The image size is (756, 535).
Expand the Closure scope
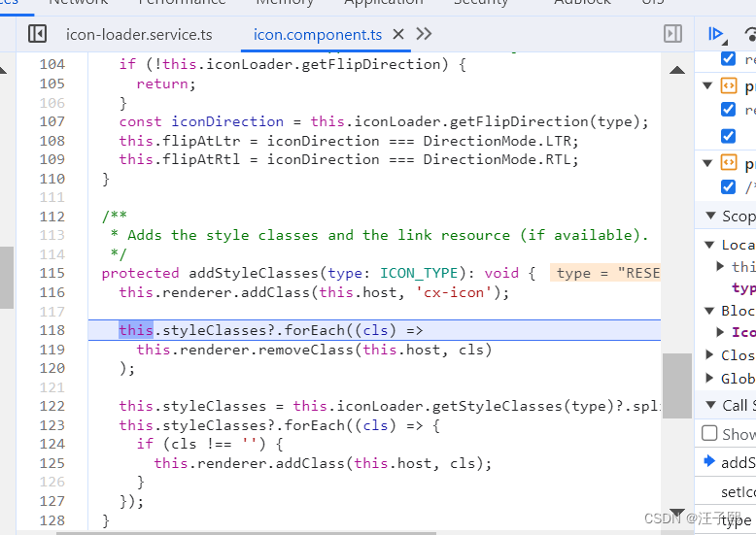709,354
